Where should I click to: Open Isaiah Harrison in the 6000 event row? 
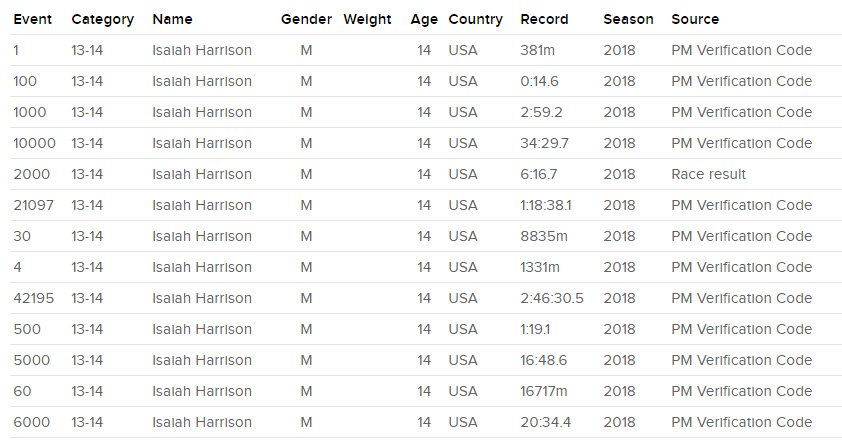(202, 422)
